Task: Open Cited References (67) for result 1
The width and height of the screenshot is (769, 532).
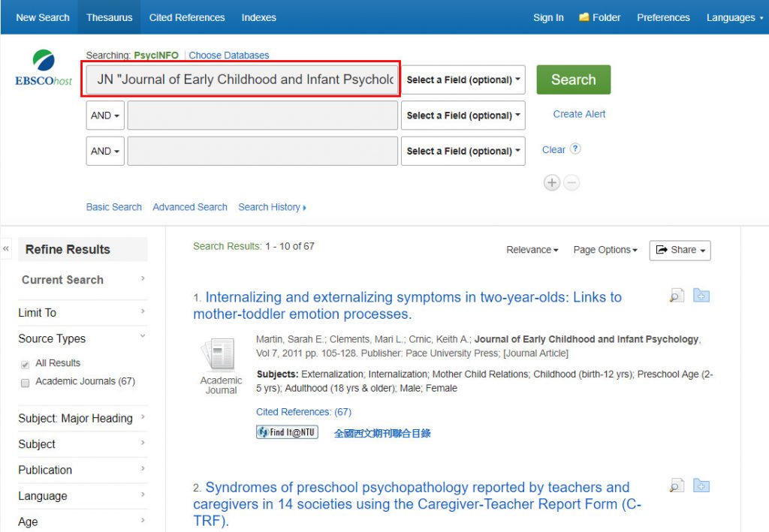Action: point(303,412)
